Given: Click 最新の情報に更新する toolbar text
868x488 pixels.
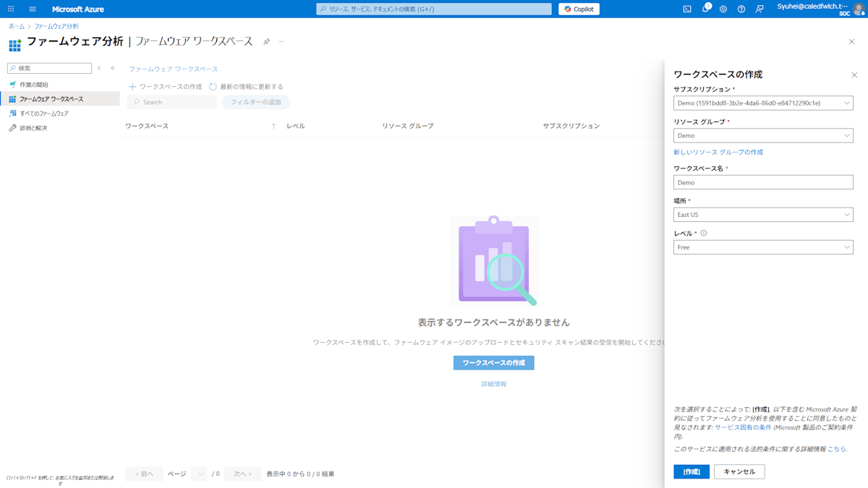Looking at the screenshot, I should [x=252, y=87].
